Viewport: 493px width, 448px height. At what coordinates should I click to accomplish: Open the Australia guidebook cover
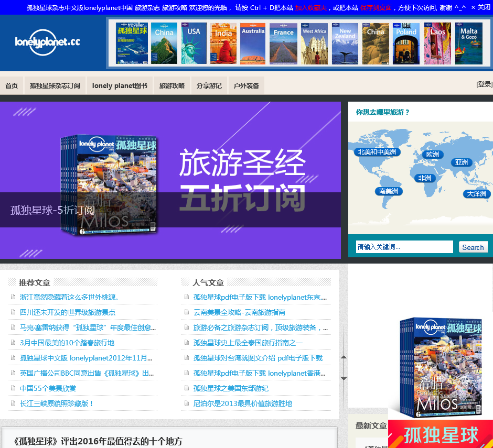pos(253,43)
